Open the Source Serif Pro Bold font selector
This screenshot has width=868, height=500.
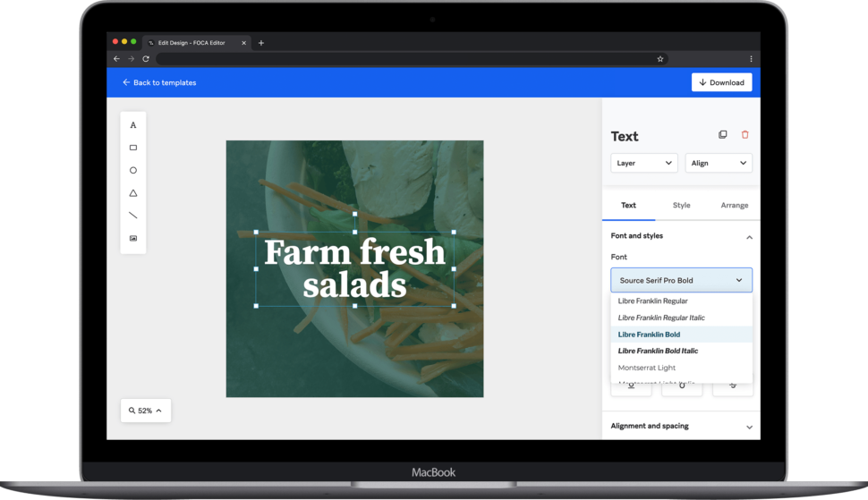681,281
